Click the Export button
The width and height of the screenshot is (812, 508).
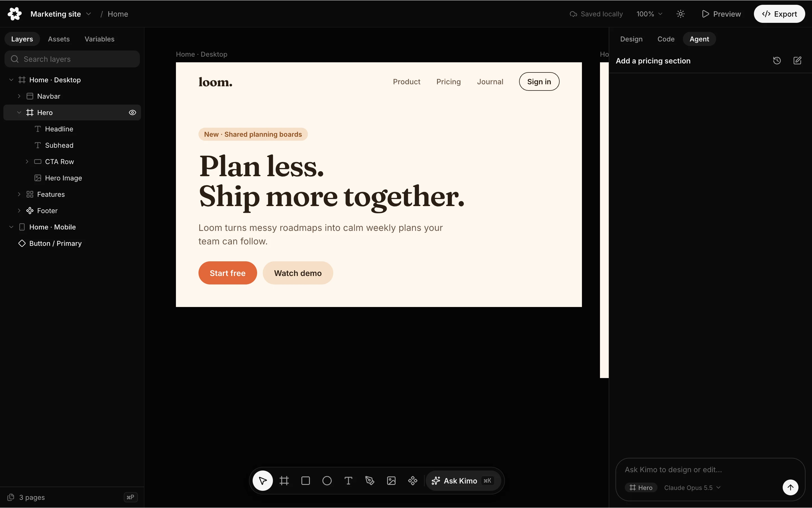tap(779, 14)
